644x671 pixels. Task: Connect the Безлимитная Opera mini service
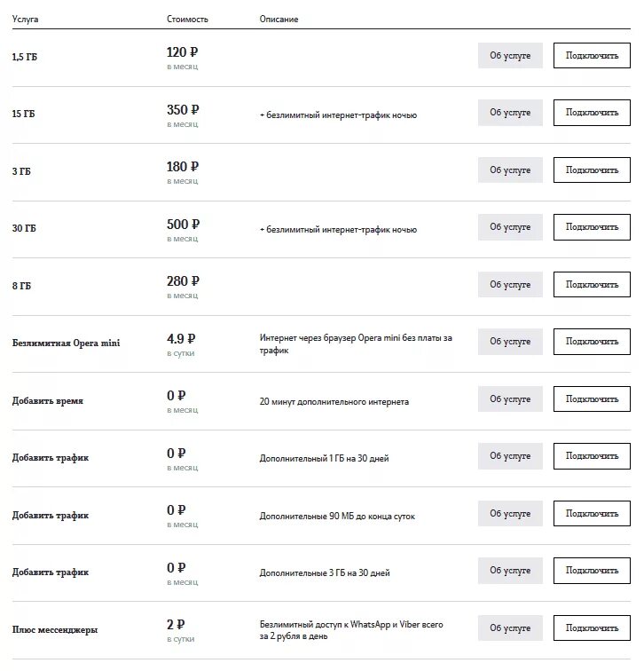click(x=592, y=342)
